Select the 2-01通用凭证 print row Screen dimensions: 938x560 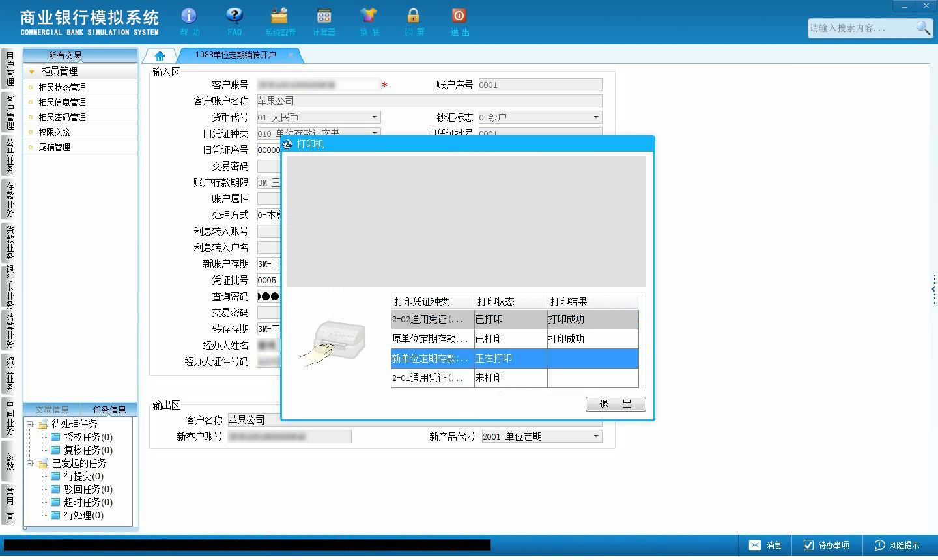(515, 378)
